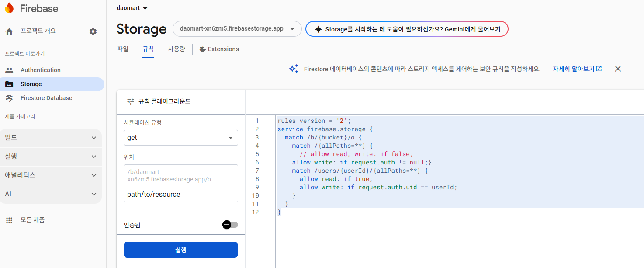Viewport: 644px width, 268px height.
Task: Click 'allow write: if request.auth != null' line
Action: [x=362, y=162]
